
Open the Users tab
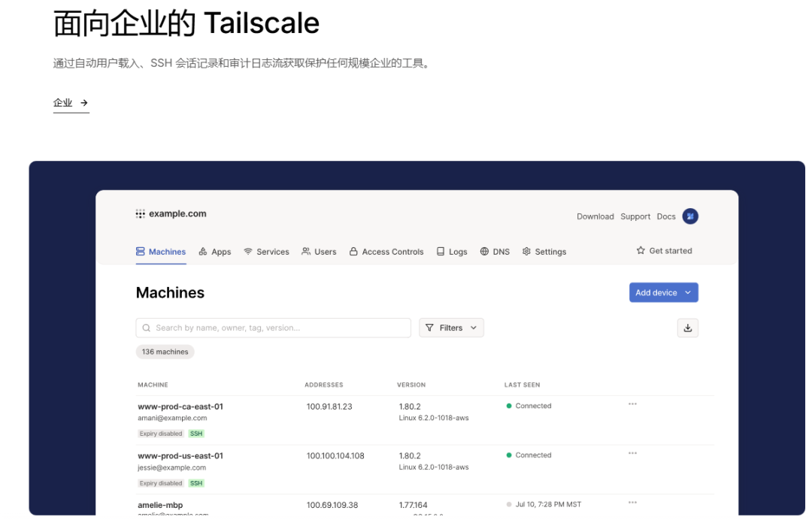[319, 252]
